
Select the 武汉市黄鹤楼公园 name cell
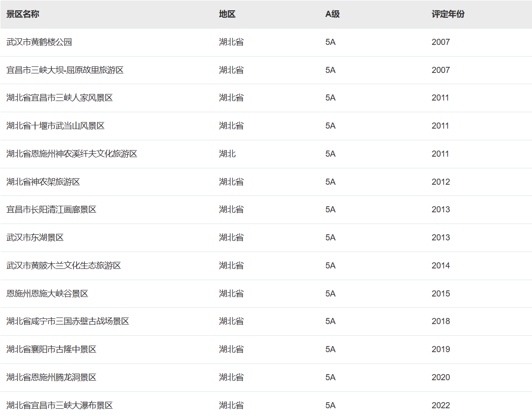[x=39, y=42]
